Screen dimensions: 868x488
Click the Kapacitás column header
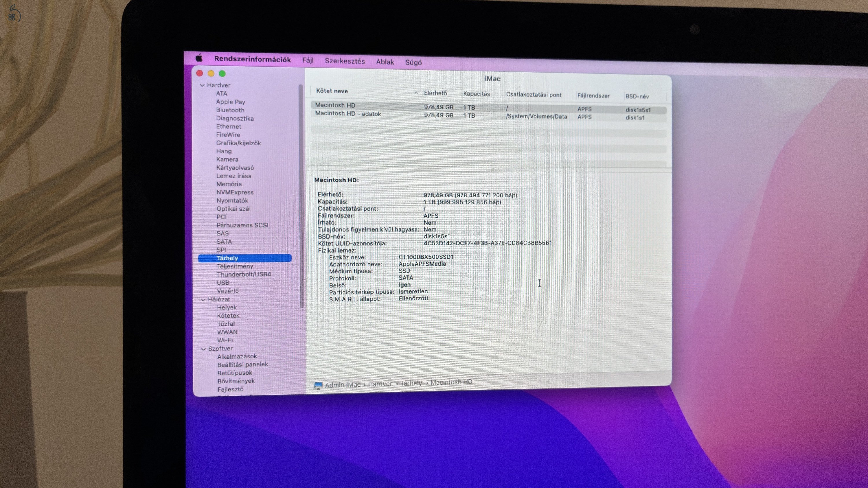(476, 94)
